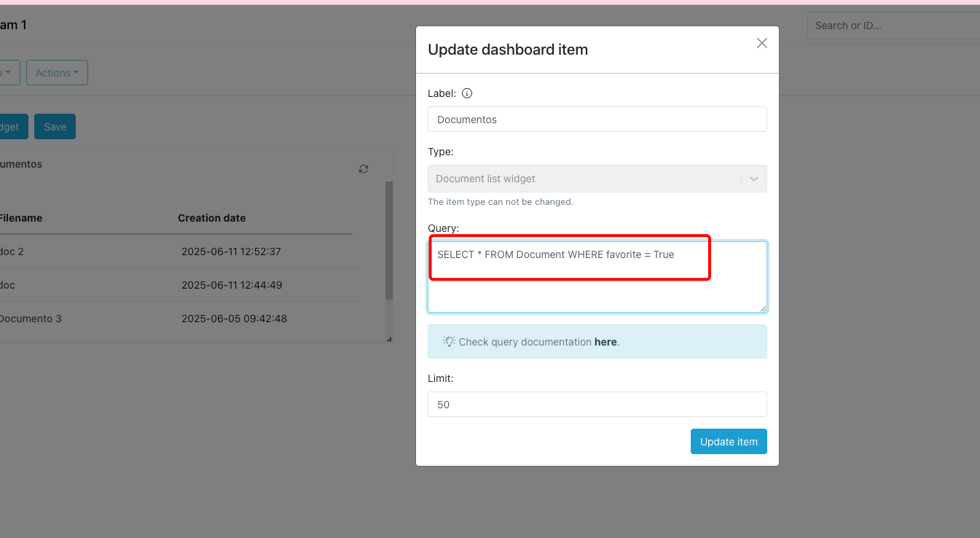Open the Document list widget type selector

click(583, 179)
